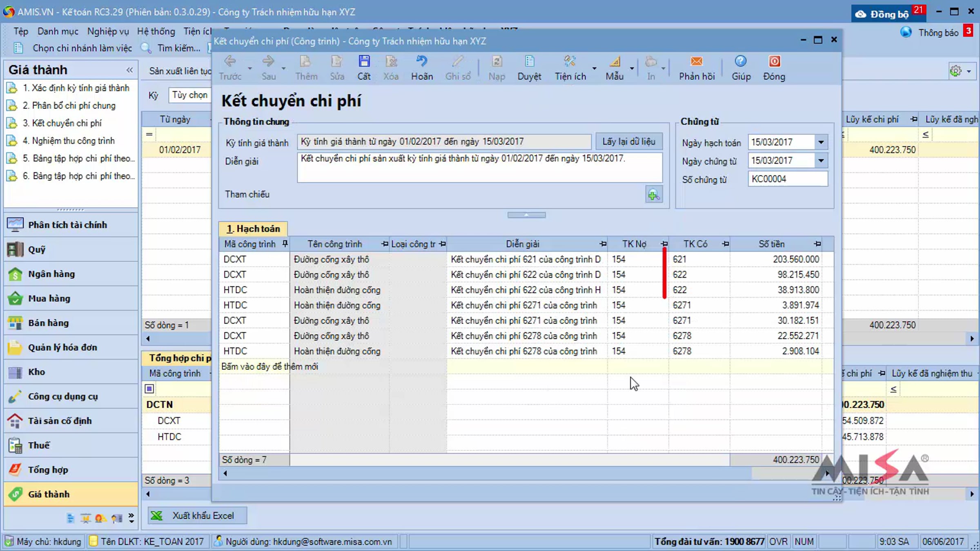Select the 1. Hạch toán tab
Image resolution: width=980 pixels, height=551 pixels.
(x=253, y=229)
